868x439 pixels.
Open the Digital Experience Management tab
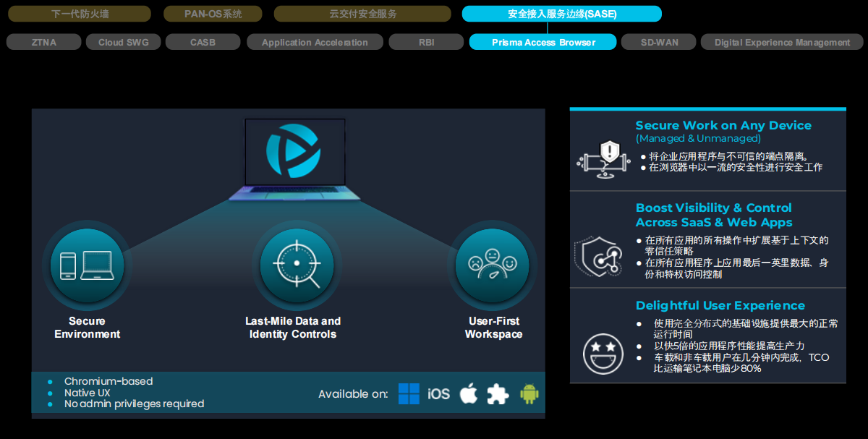[x=782, y=43]
